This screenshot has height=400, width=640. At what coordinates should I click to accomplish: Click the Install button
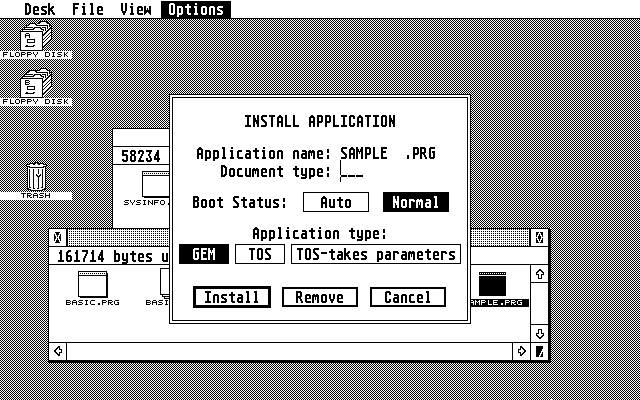(x=231, y=297)
